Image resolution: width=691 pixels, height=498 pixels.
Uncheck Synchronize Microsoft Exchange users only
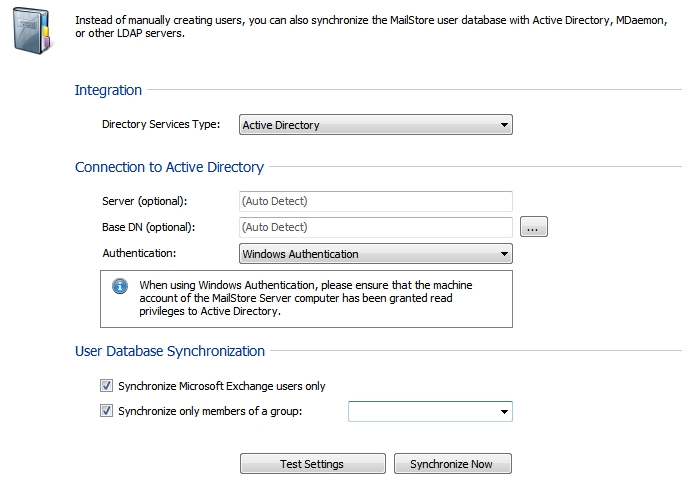point(106,386)
